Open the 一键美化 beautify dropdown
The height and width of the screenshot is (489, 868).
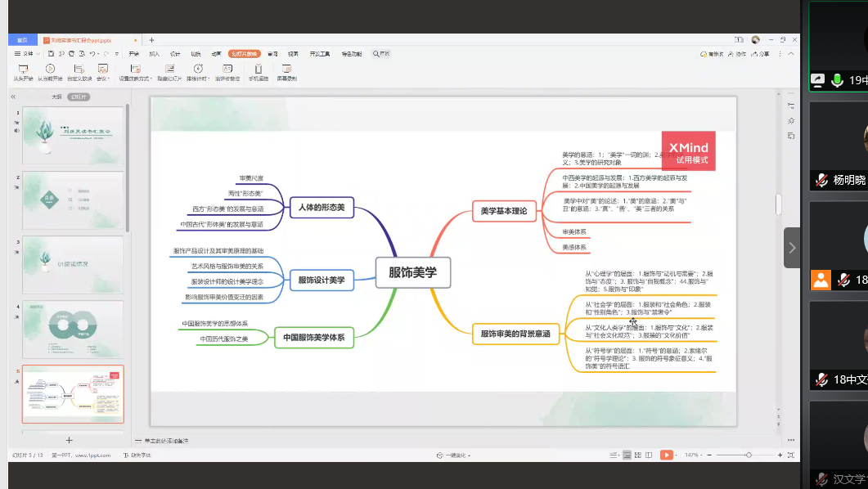[x=453, y=455]
